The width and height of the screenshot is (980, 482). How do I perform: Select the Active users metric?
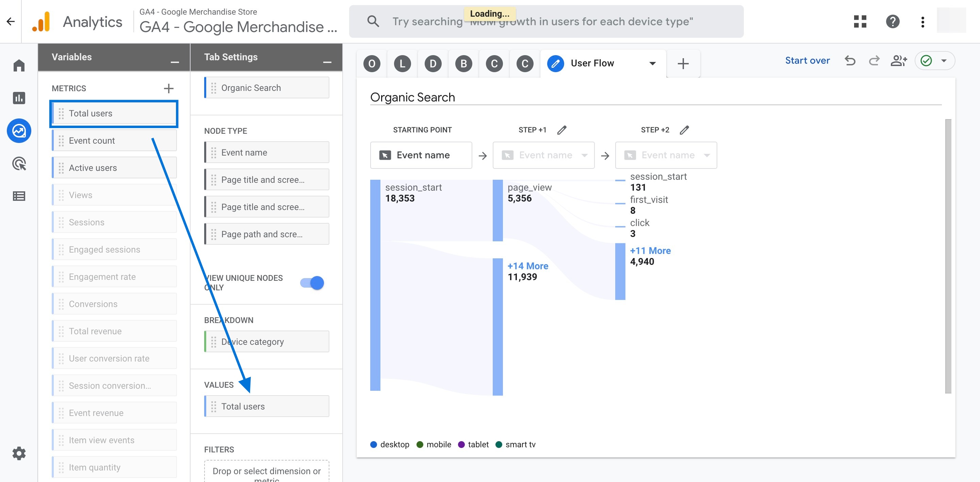point(114,168)
